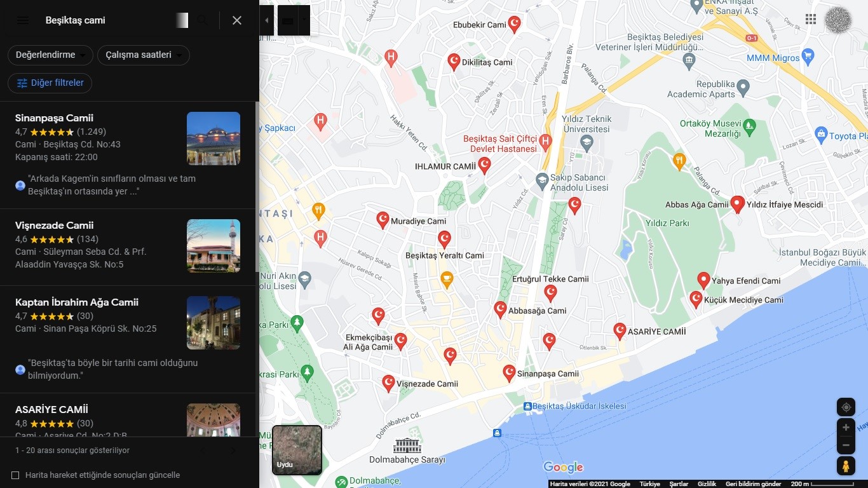Zoom in on the map

pos(846,428)
